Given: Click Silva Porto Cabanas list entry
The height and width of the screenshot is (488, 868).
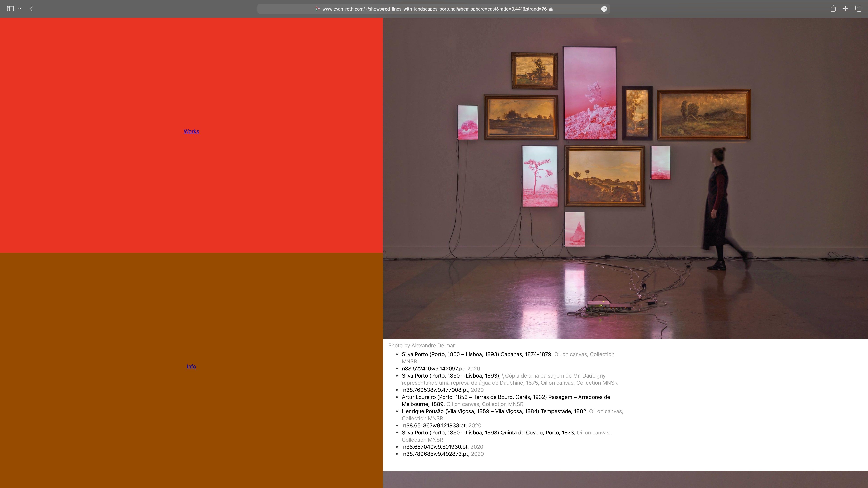Looking at the screenshot, I should pos(476,354).
